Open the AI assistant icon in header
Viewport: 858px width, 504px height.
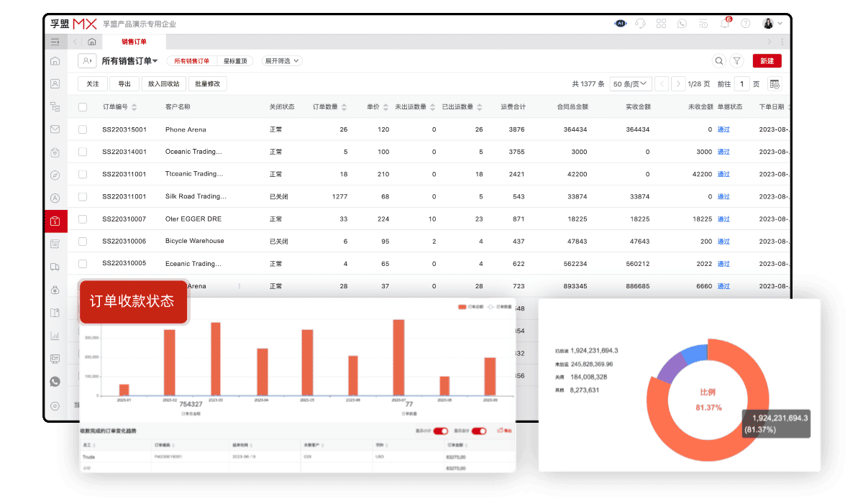620,23
